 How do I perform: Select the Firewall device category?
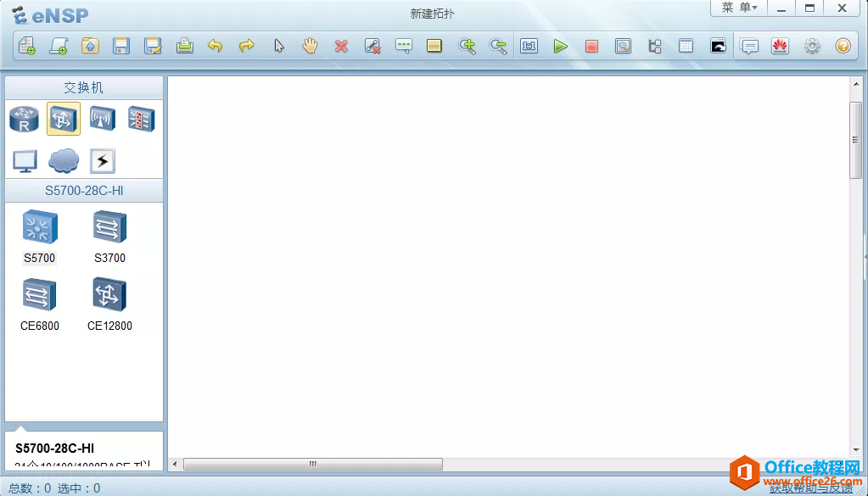tap(141, 119)
